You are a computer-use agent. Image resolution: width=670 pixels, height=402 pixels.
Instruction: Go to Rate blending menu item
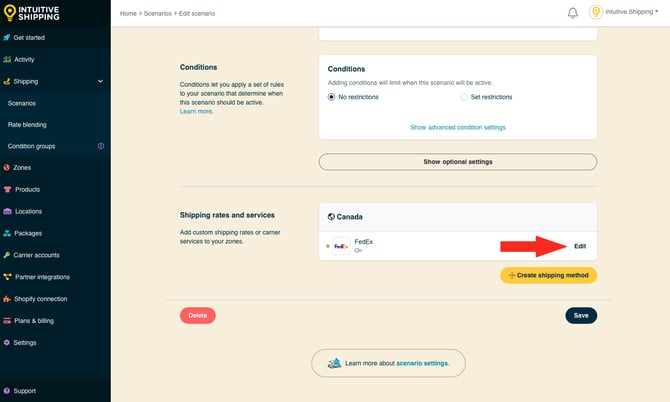[27, 124]
